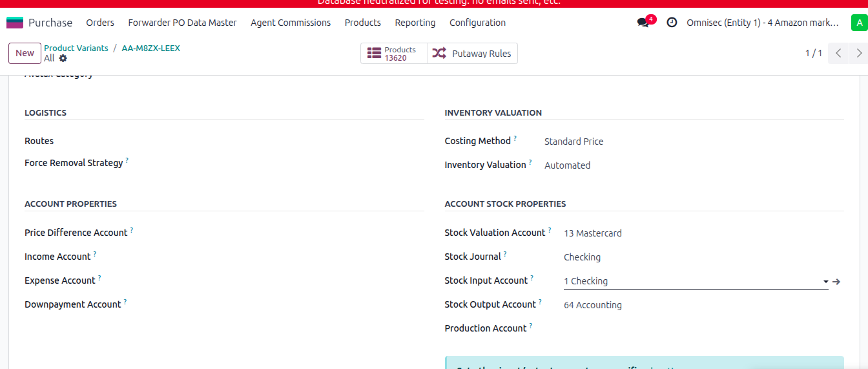Screen dimensions: 868x369
Task: Open the activities clock icon
Action: (x=672, y=23)
